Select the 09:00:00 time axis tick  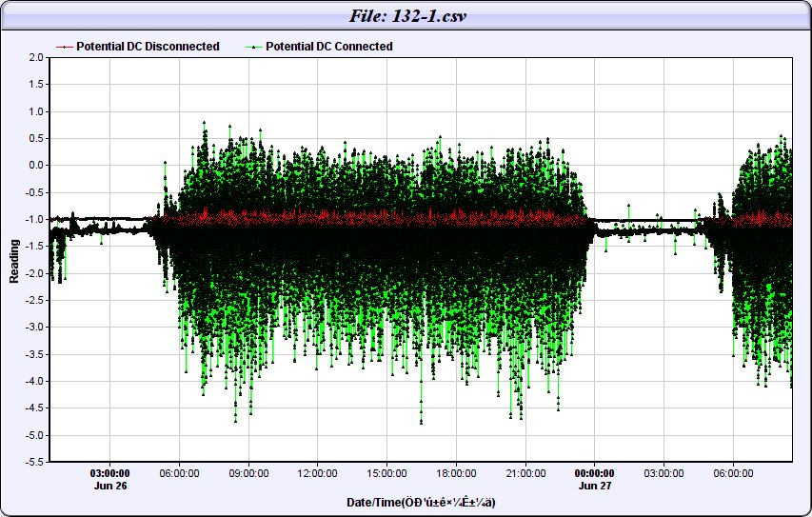(248, 473)
